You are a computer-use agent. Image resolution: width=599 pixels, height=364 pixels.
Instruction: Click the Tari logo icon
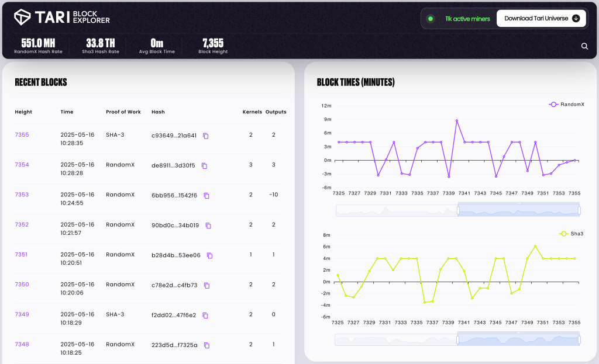[x=23, y=18]
